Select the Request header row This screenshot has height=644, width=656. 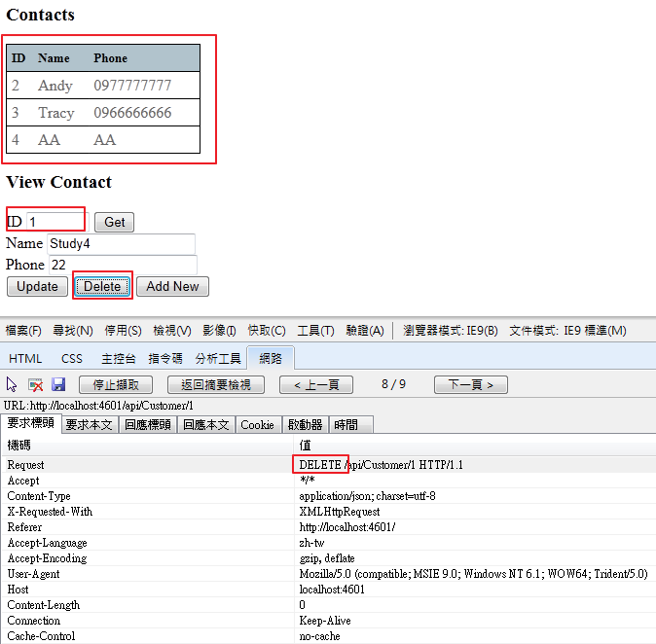click(x=328, y=465)
